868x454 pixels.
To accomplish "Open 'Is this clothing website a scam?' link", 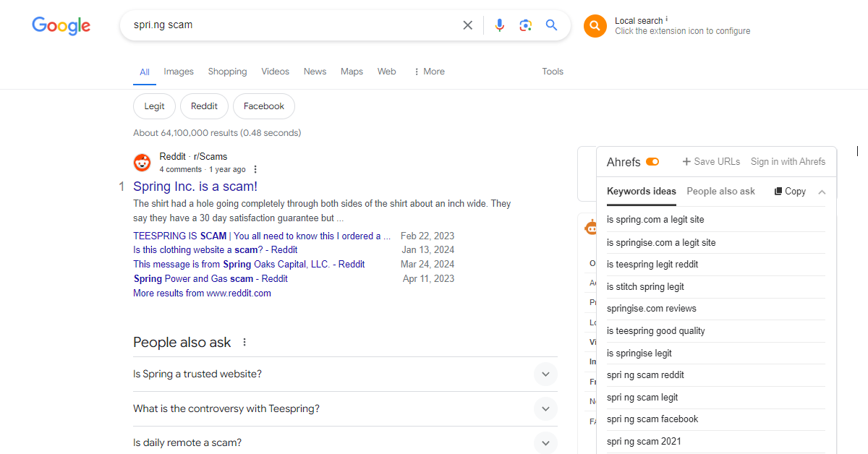I will pyautogui.click(x=216, y=250).
